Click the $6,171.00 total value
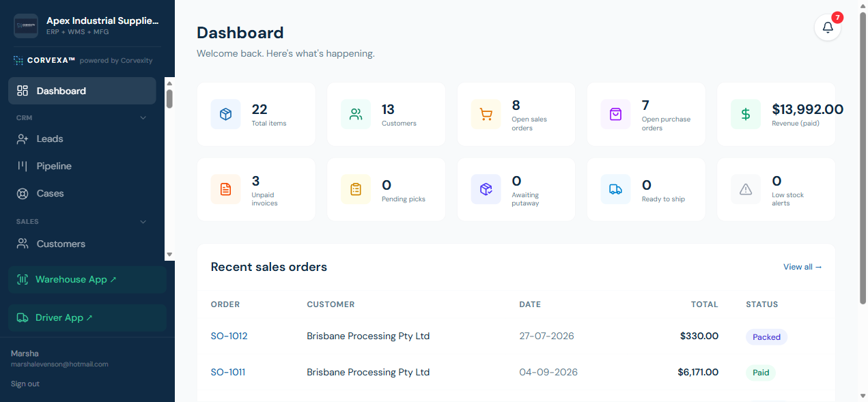The height and width of the screenshot is (402, 868). click(x=697, y=372)
